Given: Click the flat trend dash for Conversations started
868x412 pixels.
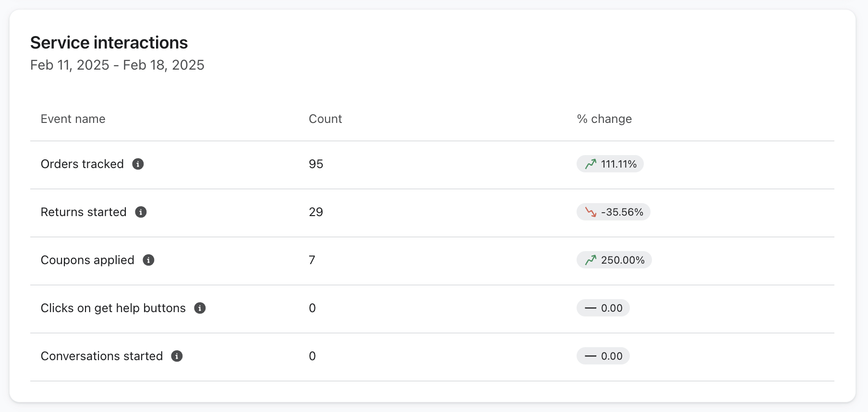Looking at the screenshot, I should coord(591,356).
